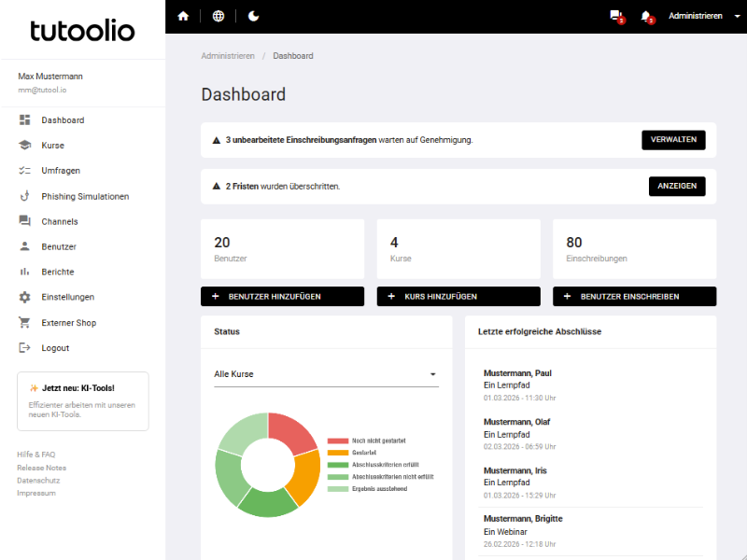Image resolution: width=747 pixels, height=560 pixels.
Task: Open the notifications bell icon
Action: [646, 16]
